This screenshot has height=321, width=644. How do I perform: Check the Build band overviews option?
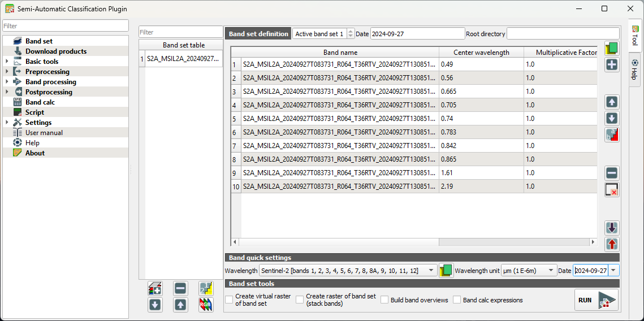point(384,300)
